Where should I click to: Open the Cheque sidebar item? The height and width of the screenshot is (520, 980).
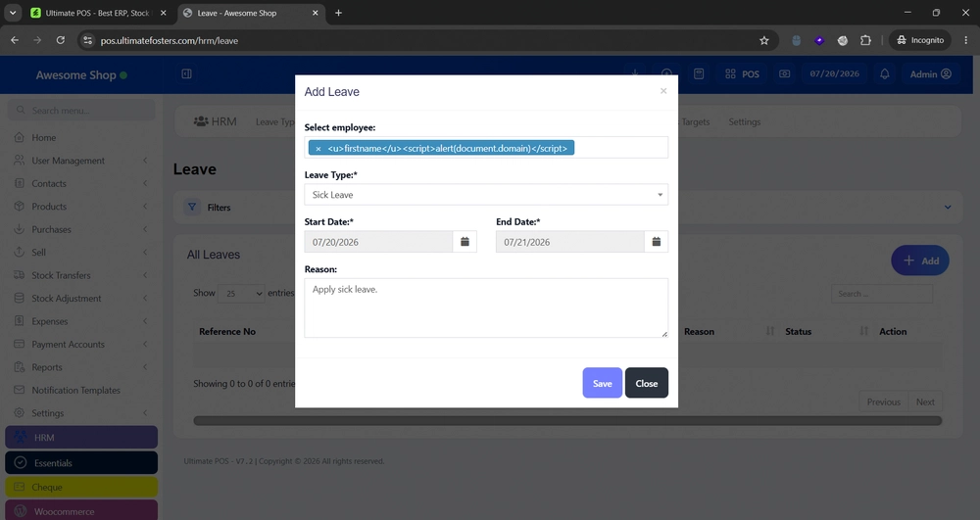click(81, 487)
